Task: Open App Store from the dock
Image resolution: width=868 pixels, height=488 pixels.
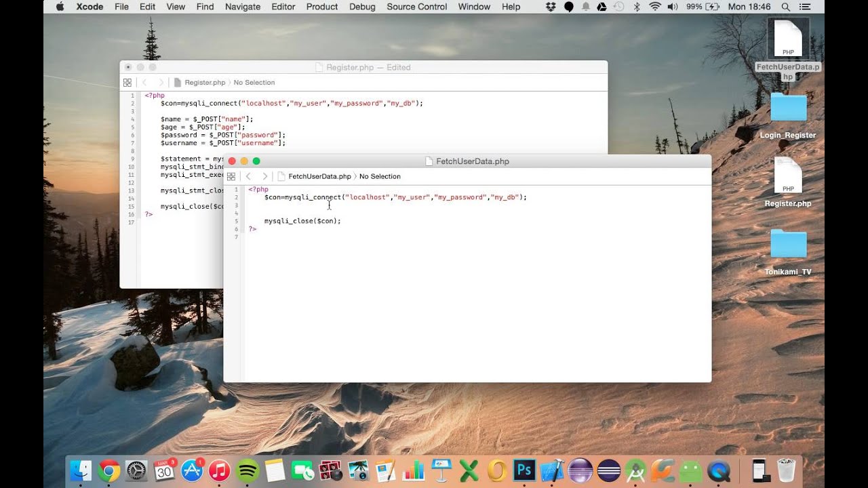Action: (192, 470)
